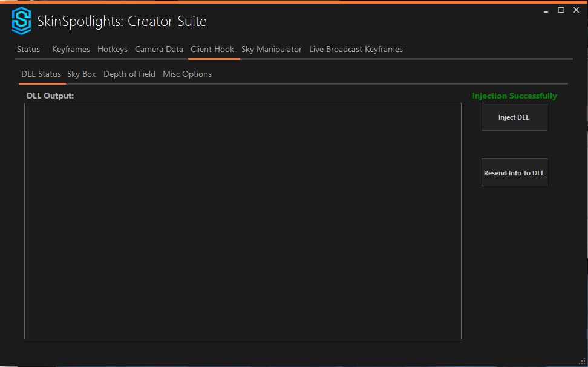Open the Sky Box sub-tab

[82, 74]
